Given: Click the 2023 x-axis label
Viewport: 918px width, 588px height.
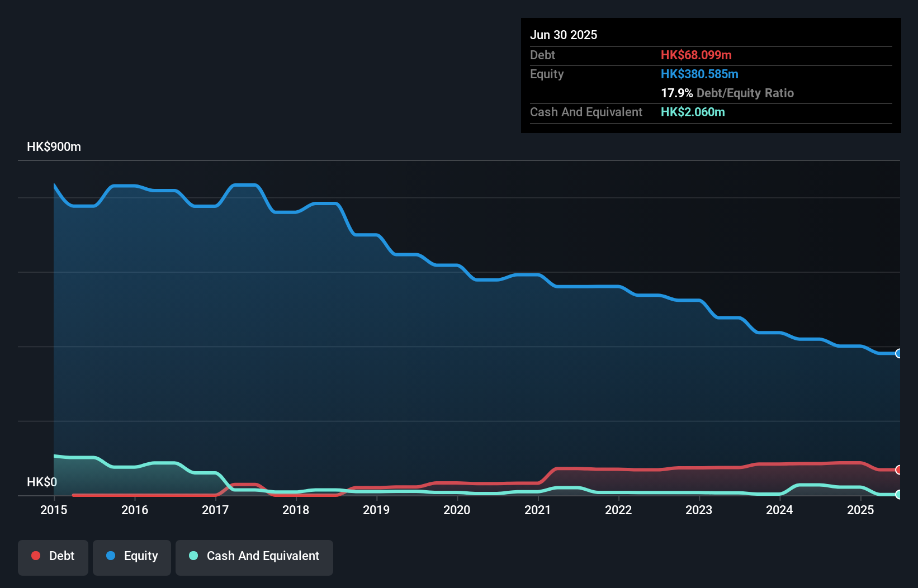Looking at the screenshot, I should [699, 510].
